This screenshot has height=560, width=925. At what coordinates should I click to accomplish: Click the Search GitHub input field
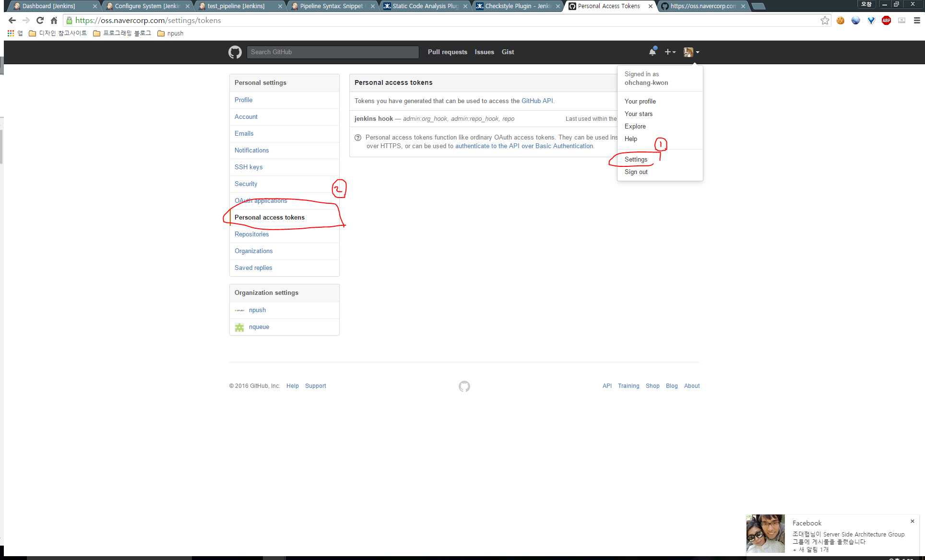tap(332, 52)
